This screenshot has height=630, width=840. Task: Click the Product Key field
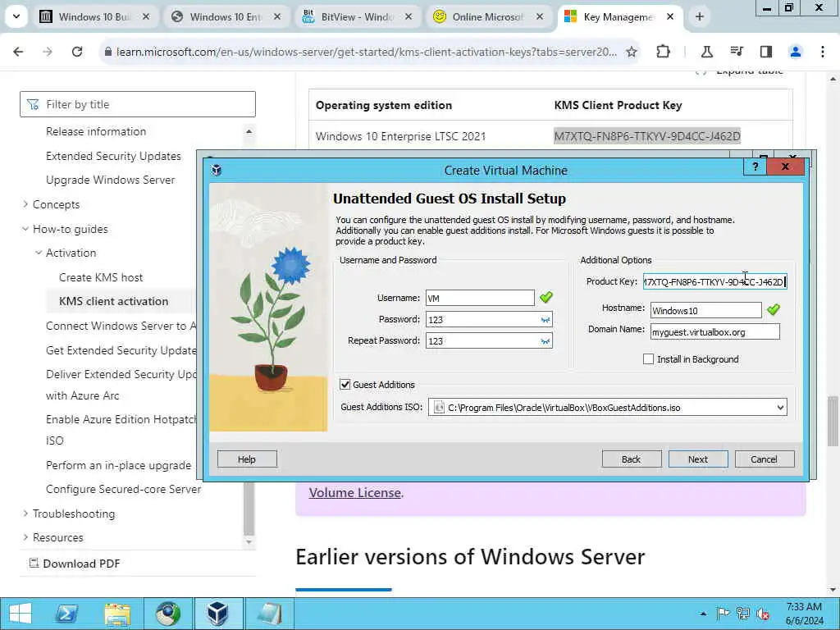tap(715, 282)
